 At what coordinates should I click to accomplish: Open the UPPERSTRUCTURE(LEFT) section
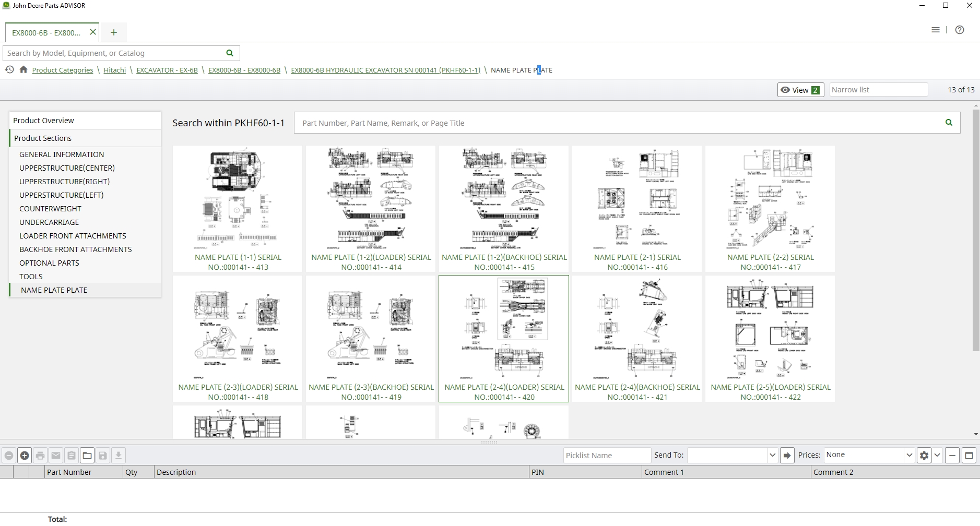[61, 195]
